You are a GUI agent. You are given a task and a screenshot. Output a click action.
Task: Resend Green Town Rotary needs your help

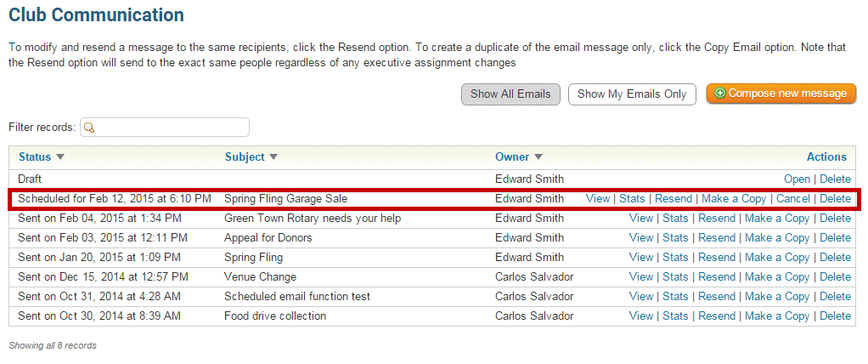(x=717, y=219)
